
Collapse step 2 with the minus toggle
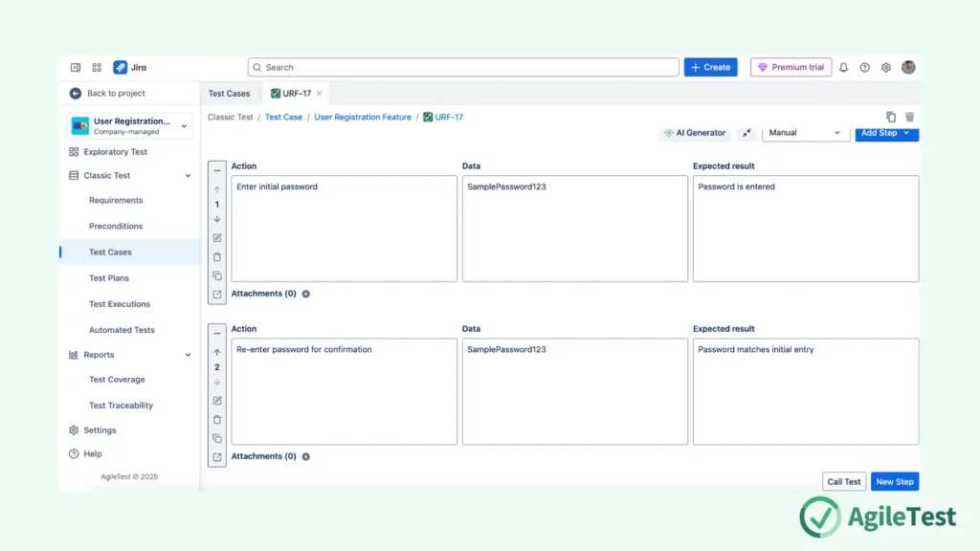[x=217, y=333]
